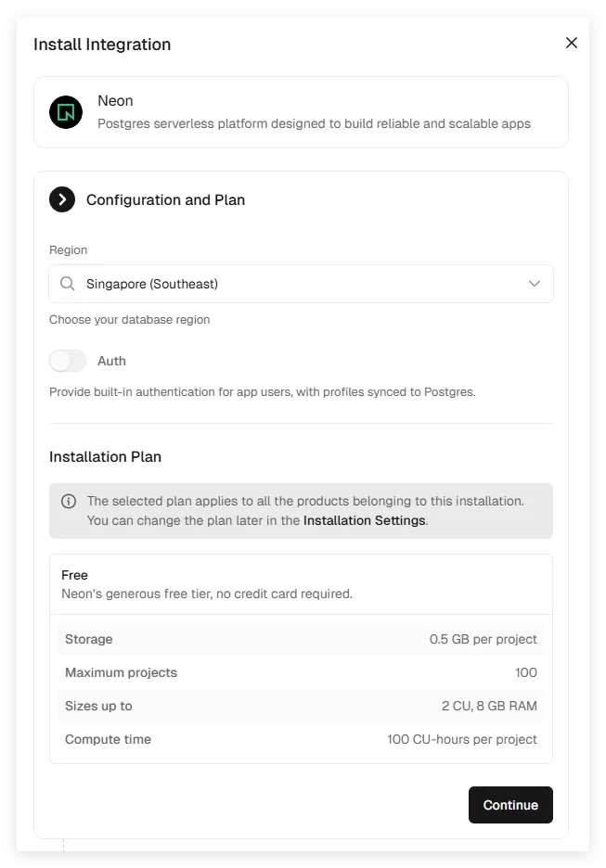Click the Neon logo icon

pyautogui.click(x=66, y=112)
